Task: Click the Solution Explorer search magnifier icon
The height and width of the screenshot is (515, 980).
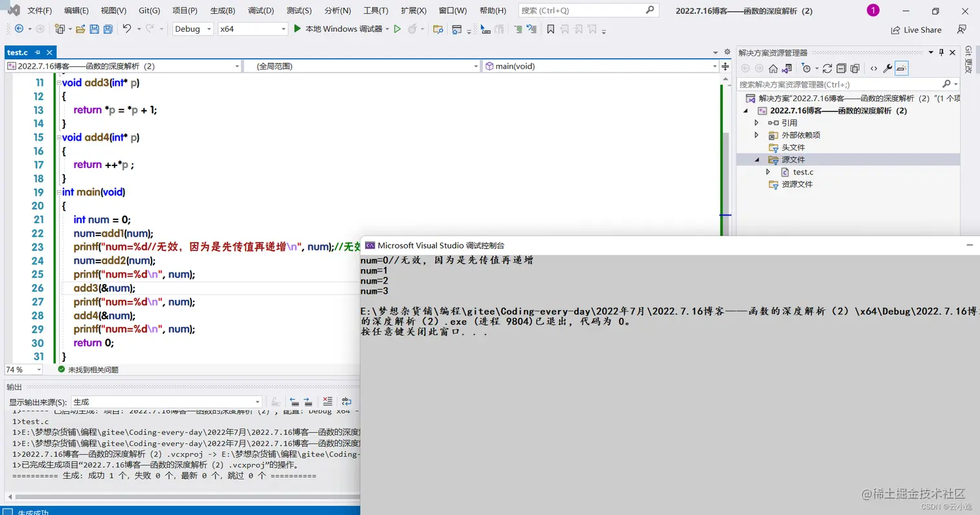Action: pyautogui.click(x=946, y=84)
